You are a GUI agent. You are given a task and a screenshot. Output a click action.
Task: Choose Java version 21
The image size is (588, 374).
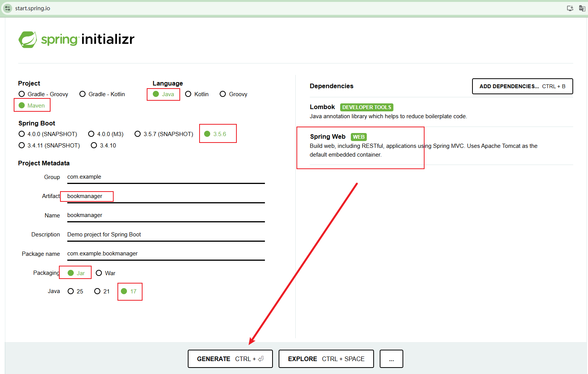pyautogui.click(x=102, y=292)
